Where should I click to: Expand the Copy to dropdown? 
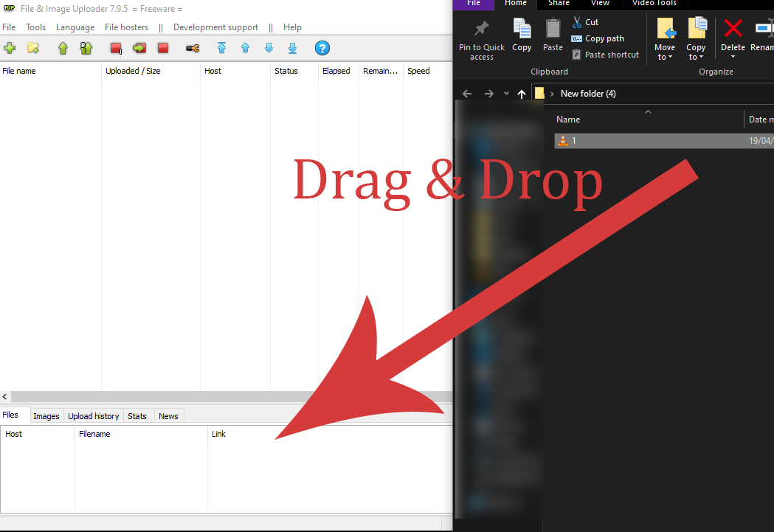coord(696,57)
